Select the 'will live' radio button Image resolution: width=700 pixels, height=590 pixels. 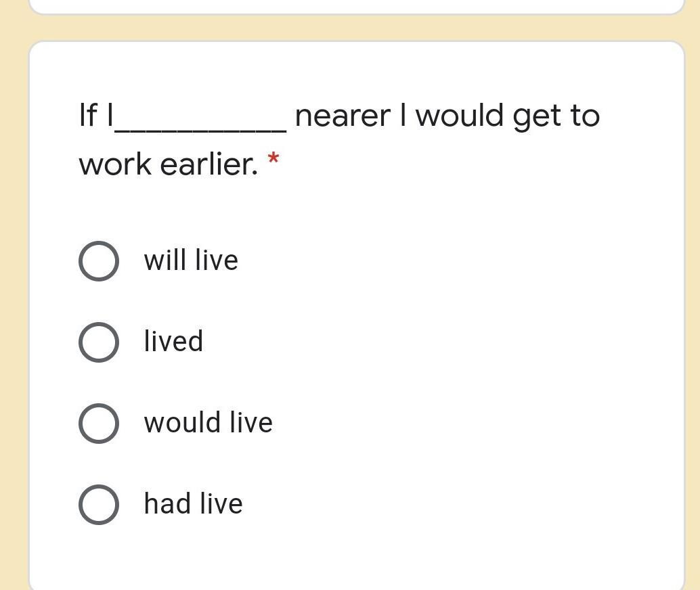pyautogui.click(x=99, y=261)
